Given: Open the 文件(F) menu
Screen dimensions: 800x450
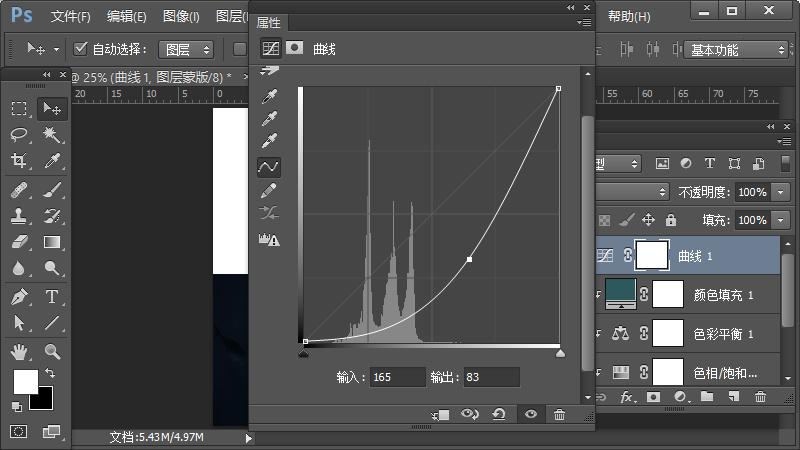Looking at the screenshot, I should pyautogui.click(x=70, y=16).
